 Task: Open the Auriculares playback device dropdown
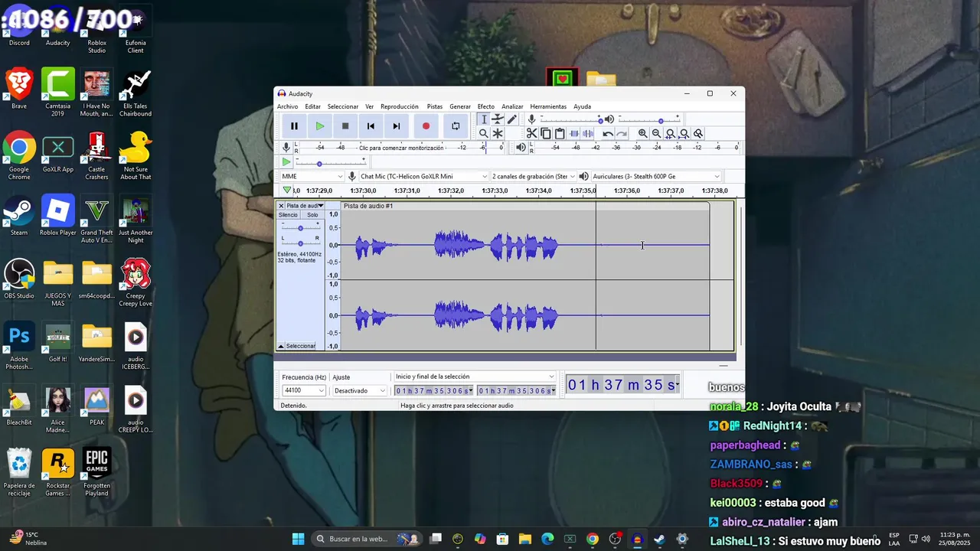656,176
